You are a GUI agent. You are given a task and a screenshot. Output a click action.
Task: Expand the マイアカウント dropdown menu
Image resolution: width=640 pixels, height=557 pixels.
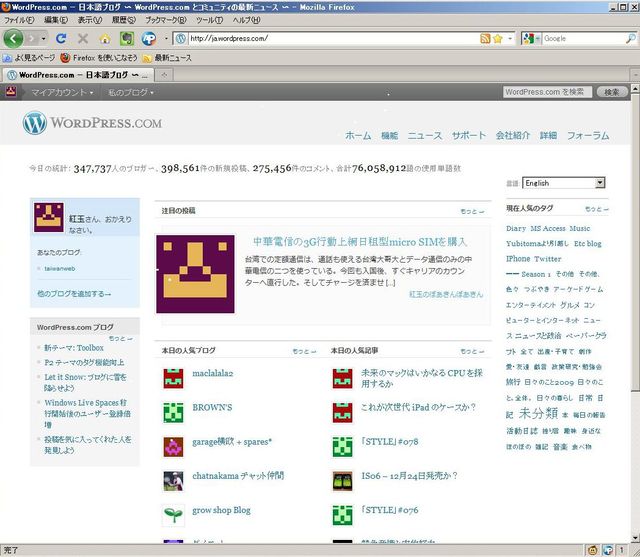(x=62, y=92)
